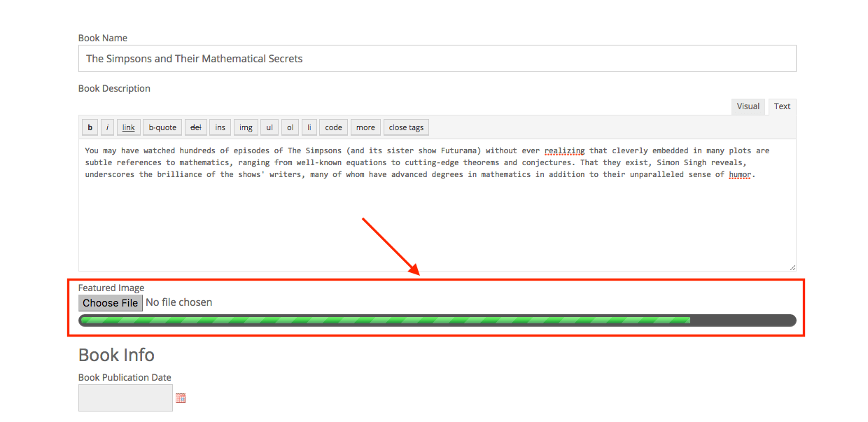Click the 'Book Name' label
The image size is (868, 422).
point(103,38)
